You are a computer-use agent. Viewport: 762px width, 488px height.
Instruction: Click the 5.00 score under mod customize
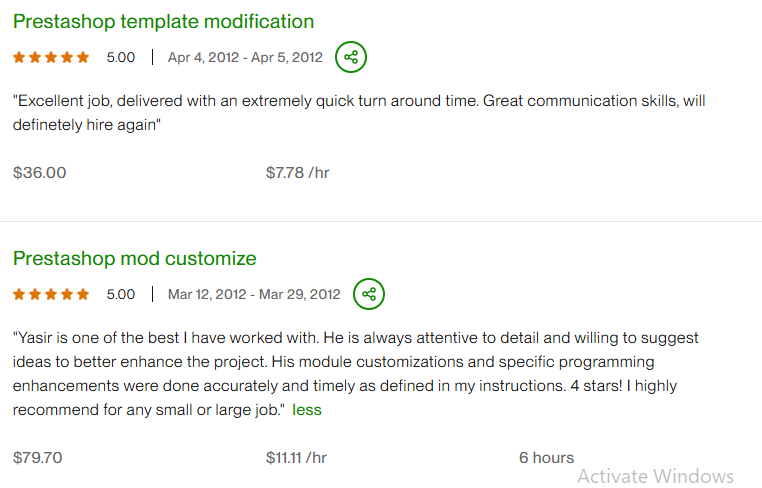coord(121,294)
